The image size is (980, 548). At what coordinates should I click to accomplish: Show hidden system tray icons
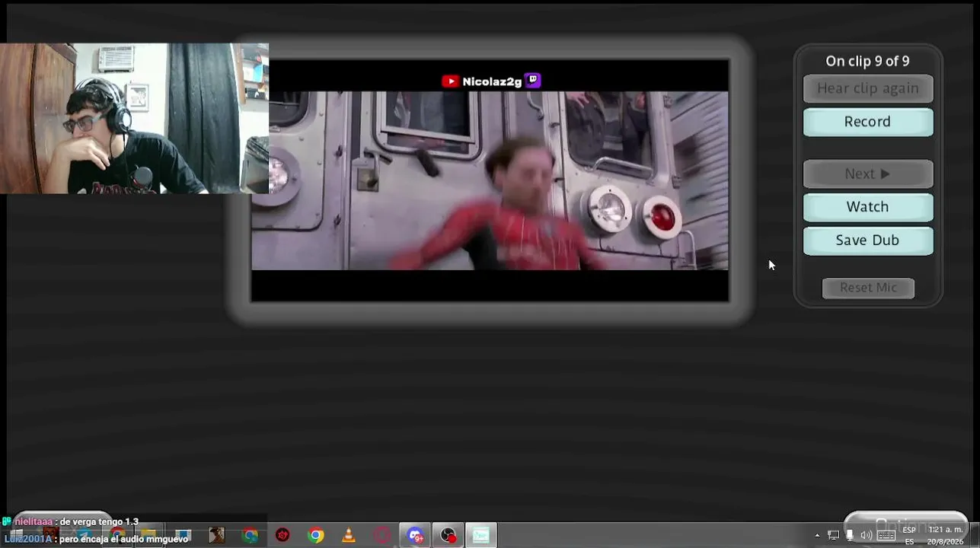click(817, 536)
